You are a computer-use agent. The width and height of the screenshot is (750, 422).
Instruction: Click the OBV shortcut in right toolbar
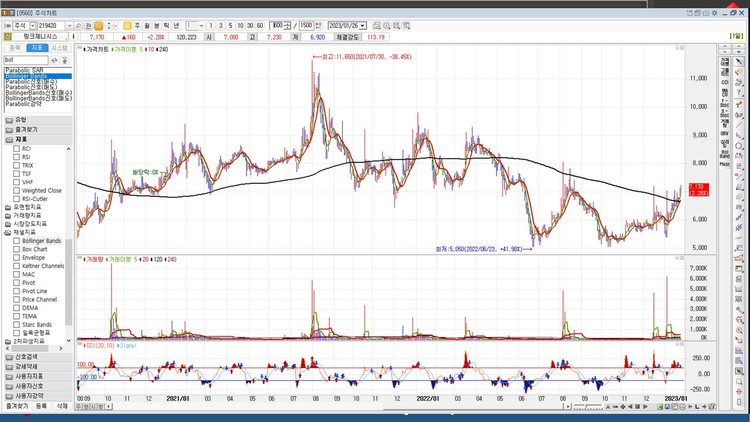point(725,133)
